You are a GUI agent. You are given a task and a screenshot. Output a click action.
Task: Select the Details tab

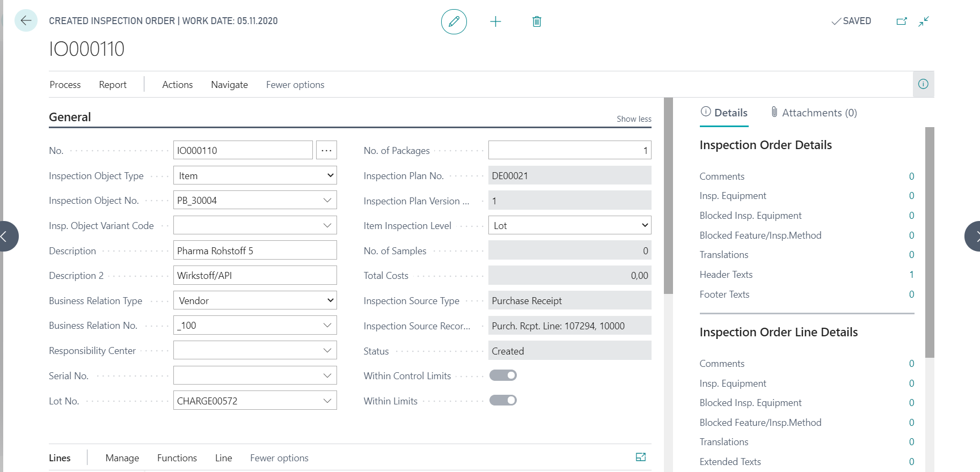[x=724, y=113]
